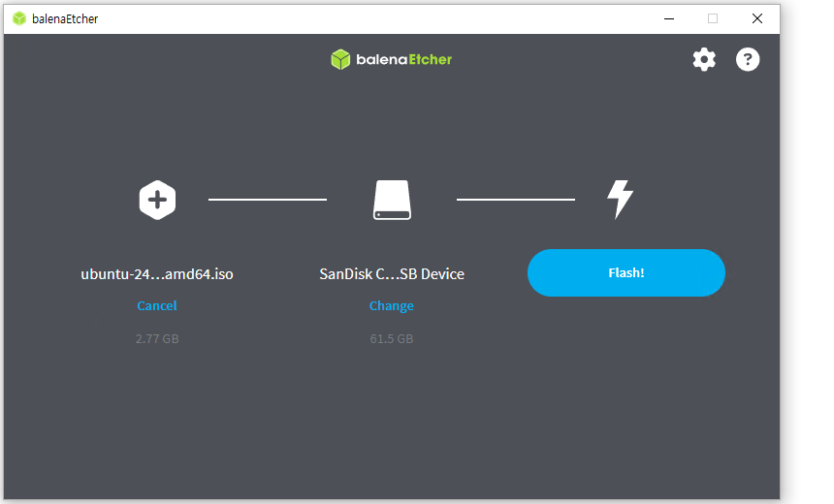This screenshot has height=504, width=834.
Task: Click the balenaEtcher logo in header
Action: (391, 59)
